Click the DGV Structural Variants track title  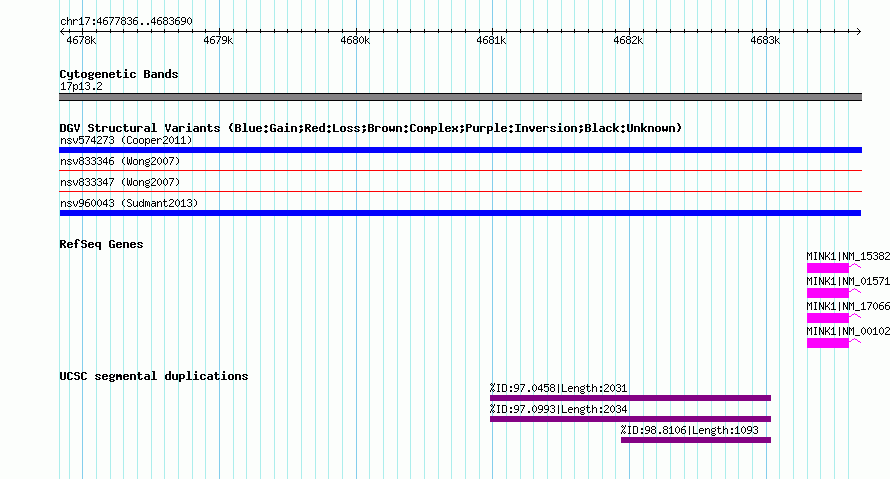point(371,128)
